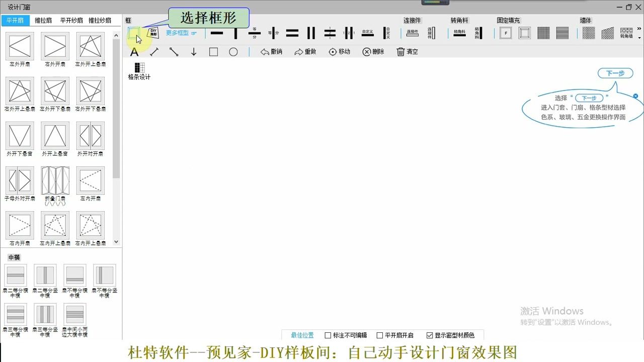Click the 删除 delete button
The image size is (644, 362).
373,52
